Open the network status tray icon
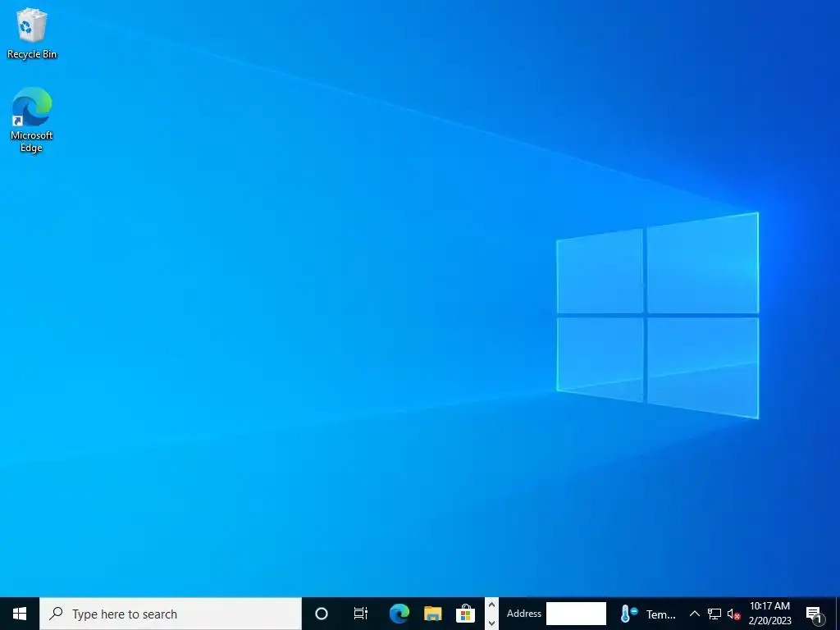Screen dimensions: 840x630 [x=714, y=614]
